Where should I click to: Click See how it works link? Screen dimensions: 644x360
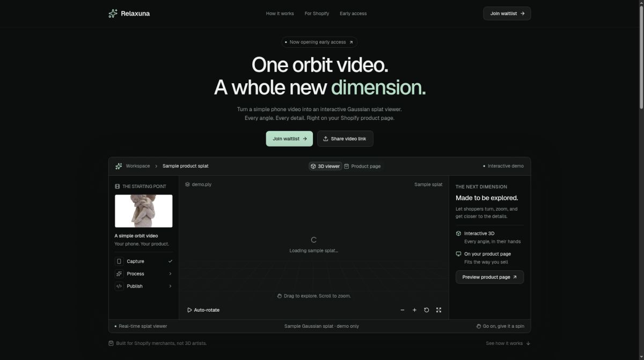tap(508, 343)
